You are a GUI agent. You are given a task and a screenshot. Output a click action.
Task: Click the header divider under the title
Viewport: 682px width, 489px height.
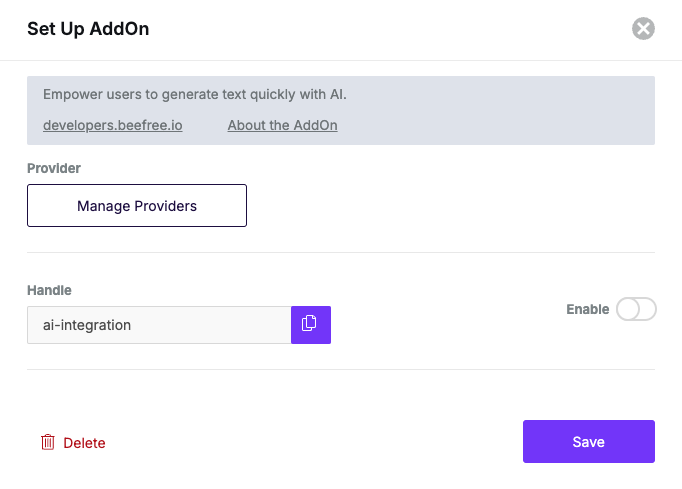coord(340,60)
